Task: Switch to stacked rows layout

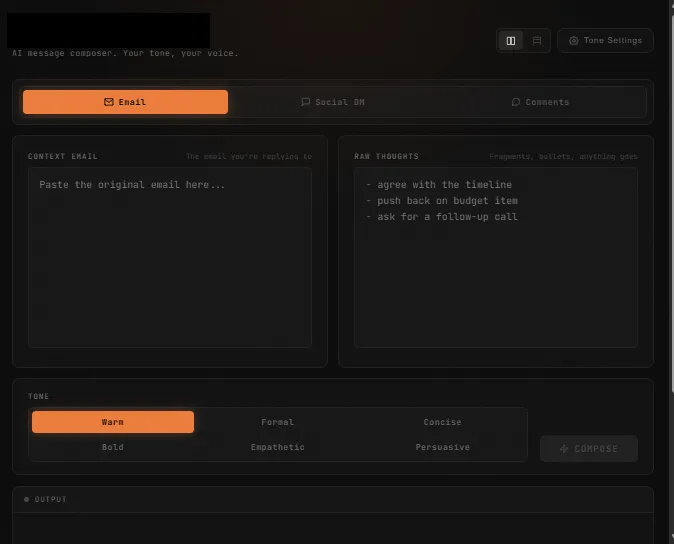Action: click(536, 41)
